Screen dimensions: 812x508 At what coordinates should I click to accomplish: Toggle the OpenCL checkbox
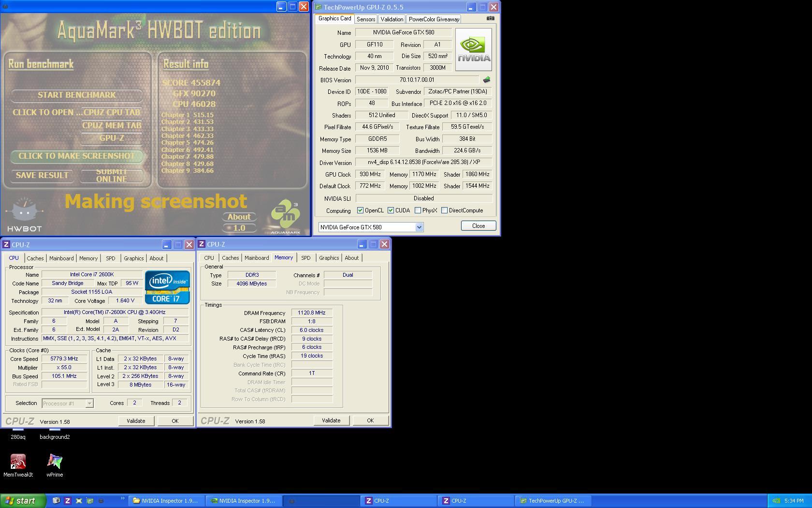pyautogui.click(x=360, y=210)
